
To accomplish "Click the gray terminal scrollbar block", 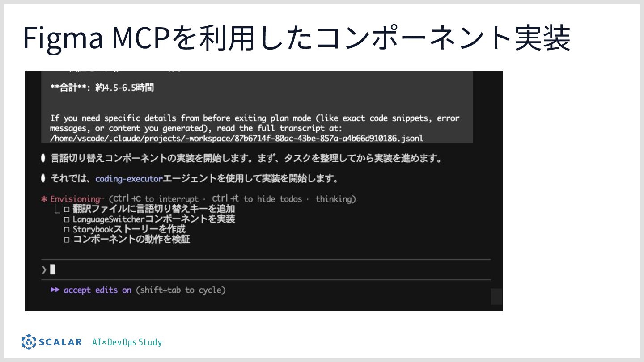I will click(496, 297).
